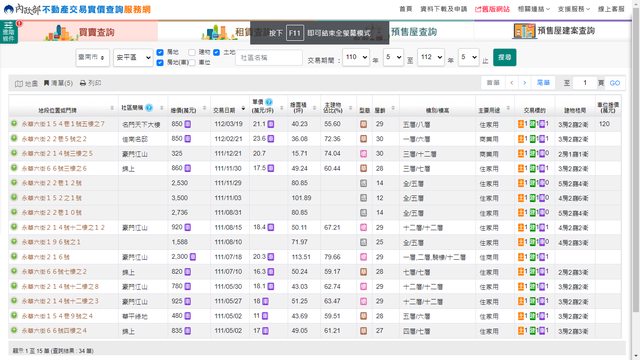
Task: Click purple price detail icon beside 2,300
Action: [x=193, y=257]
